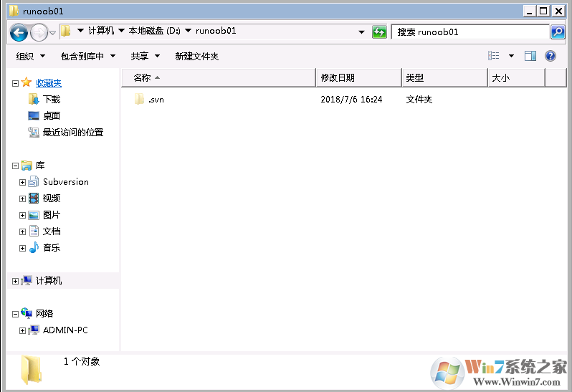The width and height of the screenshot is (572, 392).
Task: Sort by the 名称 column header
Action: pyautogui.click(x=218, y=77)
